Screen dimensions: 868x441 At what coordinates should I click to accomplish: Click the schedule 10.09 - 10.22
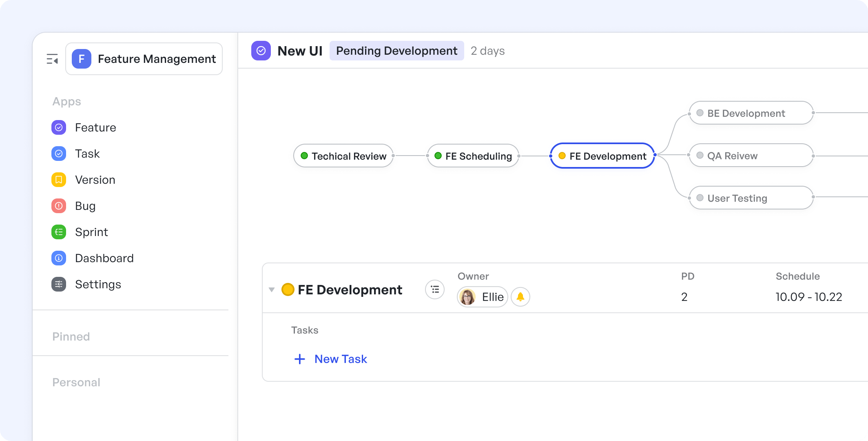(808, 297)
